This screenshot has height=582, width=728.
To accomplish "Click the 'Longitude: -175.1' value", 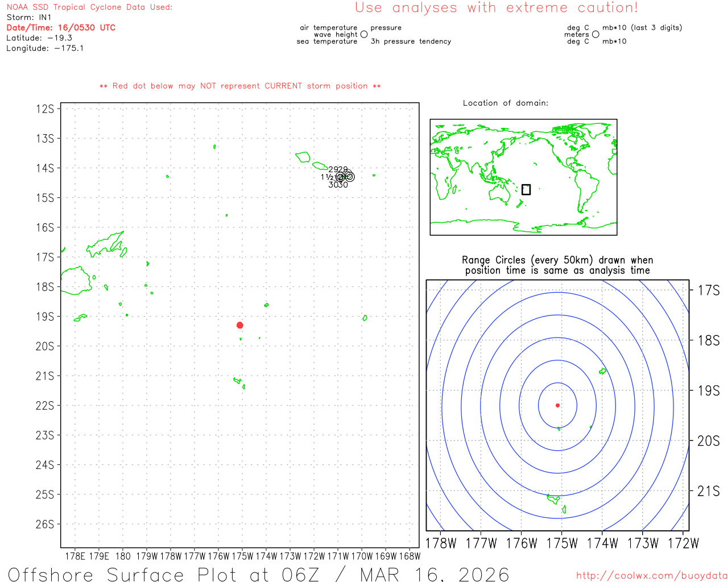I will [45, 48].
